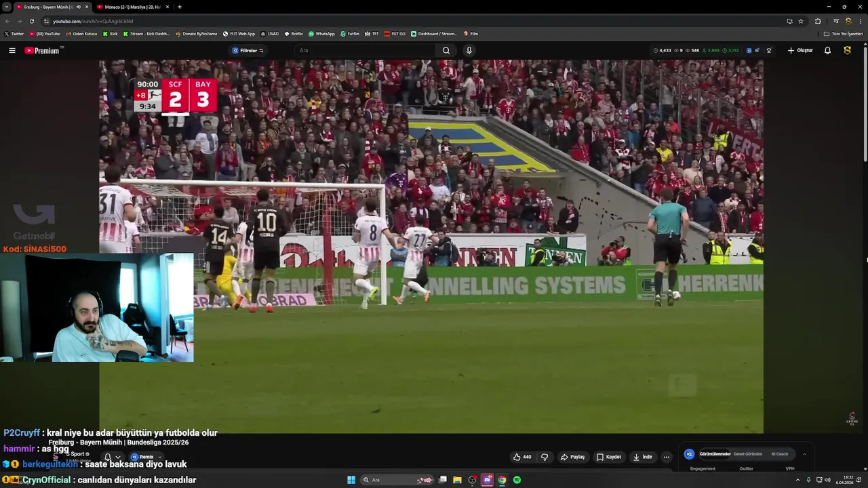Open the Tüm Yer İşaretleri folder
The height and width of the screenshot is (488, 868).
point(844,33)
